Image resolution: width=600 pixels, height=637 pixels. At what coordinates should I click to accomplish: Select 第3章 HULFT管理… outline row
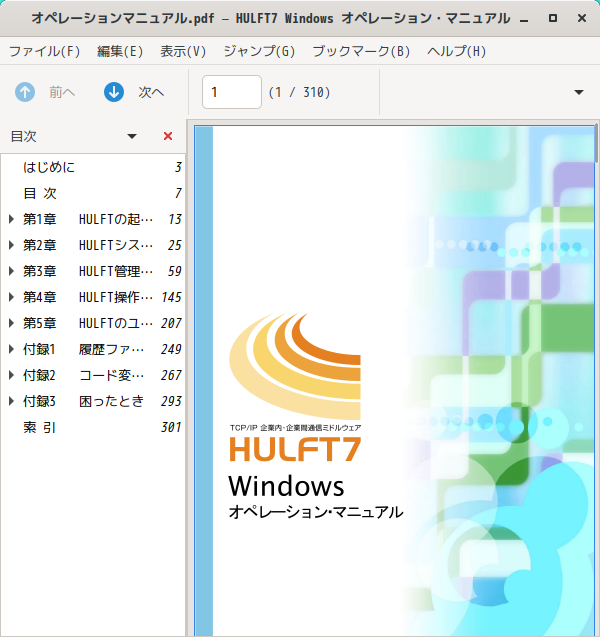[93, 271]
